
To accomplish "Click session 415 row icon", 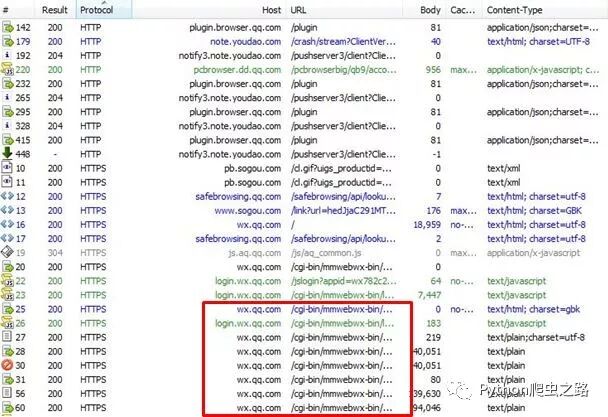I will coord(8,140).
